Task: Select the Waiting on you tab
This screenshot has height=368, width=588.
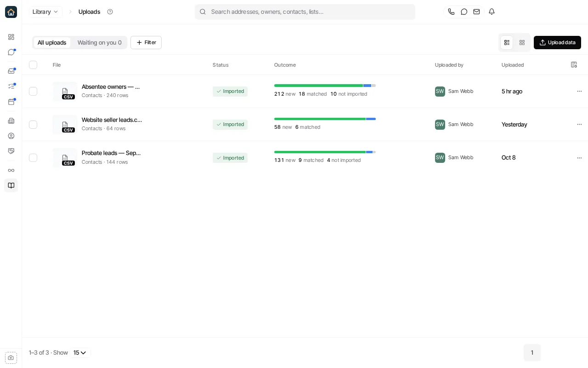Action: pyautogui.click(x=100, y=42)
